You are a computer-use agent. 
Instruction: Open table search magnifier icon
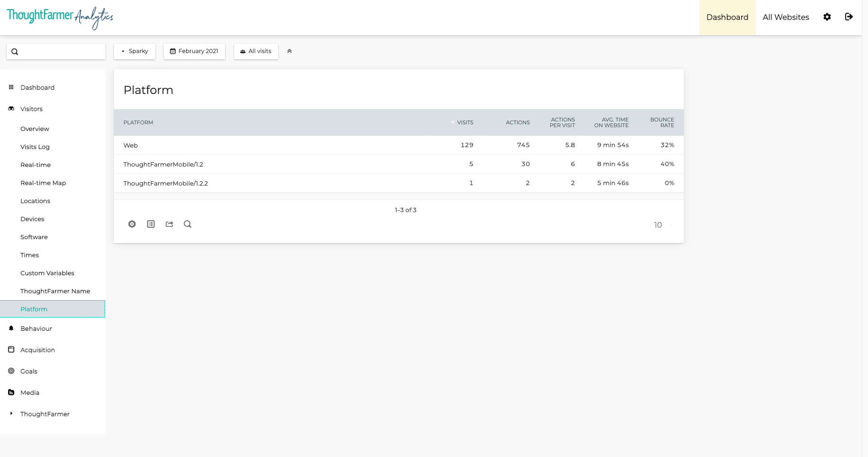pyautogui.click(x=188, y=224)
